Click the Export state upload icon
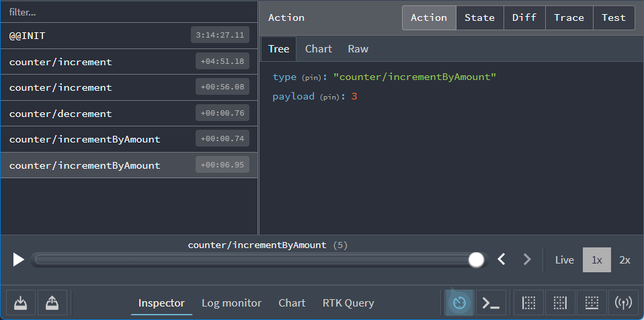Image resolution: width=644 pixels, height=320 pixels. [x=52, y=303]
